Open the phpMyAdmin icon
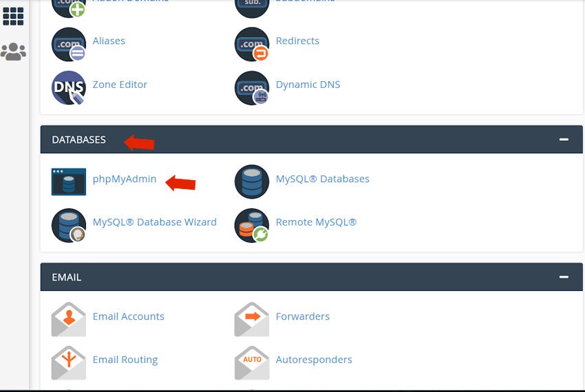585x392 pixels. [69, 182]
